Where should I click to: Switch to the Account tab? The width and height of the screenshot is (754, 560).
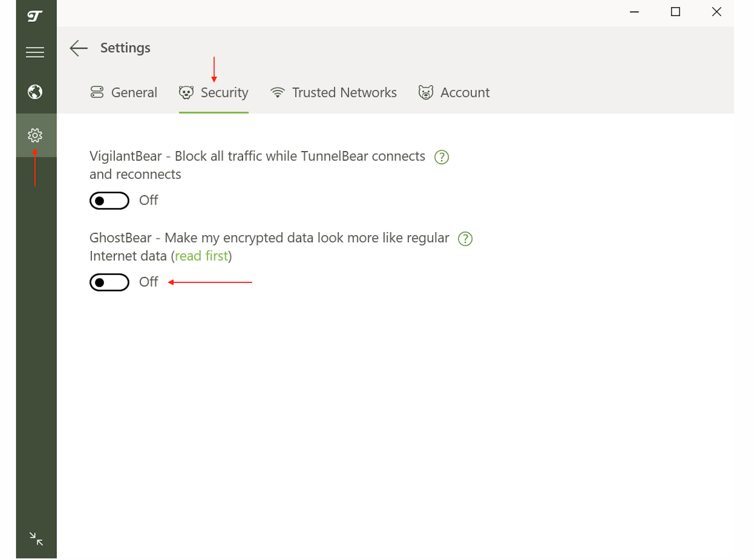[x=454, y=93]
